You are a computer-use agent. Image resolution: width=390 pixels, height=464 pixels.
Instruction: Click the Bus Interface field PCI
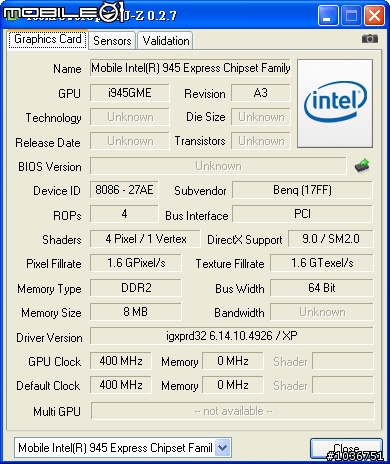[x=302, y=214]
